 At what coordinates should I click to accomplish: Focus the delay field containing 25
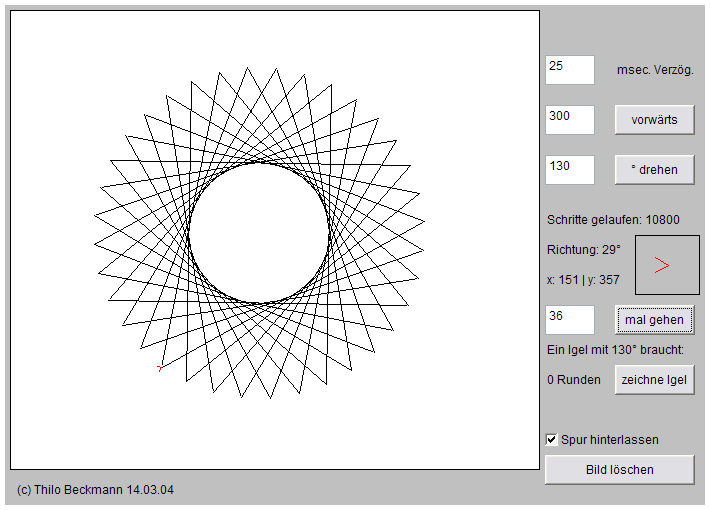(x=570, y=70)
